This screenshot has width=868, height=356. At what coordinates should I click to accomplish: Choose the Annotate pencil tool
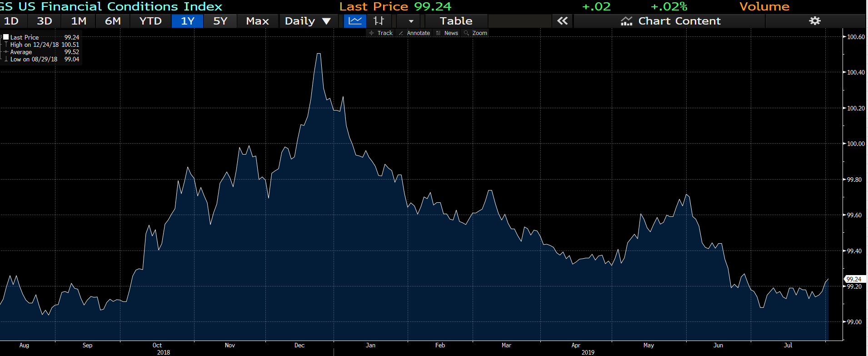click(x=414, y=33)
